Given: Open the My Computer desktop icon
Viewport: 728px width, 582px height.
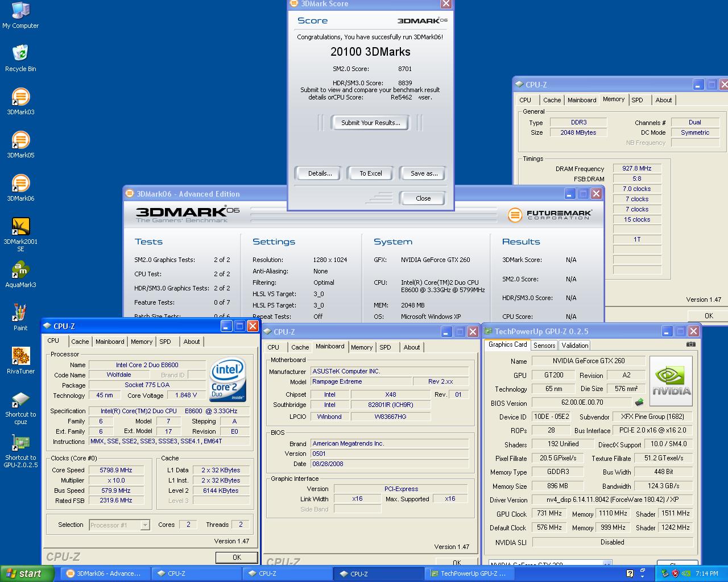Looking at the screenshot, I should tap(20, 15).
